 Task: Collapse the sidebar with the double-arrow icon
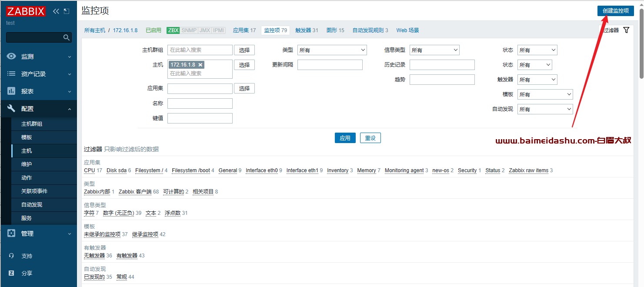pos(56,11)
